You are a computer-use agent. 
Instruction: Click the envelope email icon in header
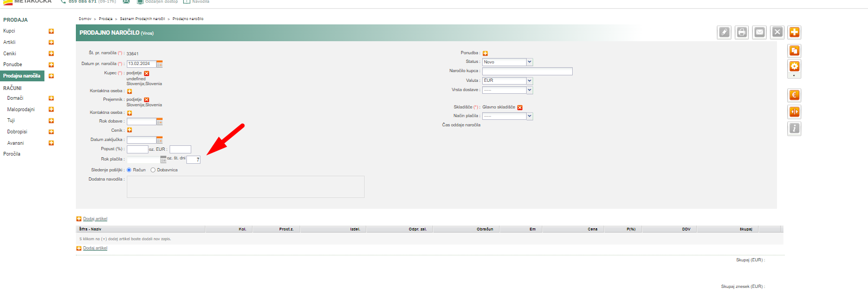point(760,32)
